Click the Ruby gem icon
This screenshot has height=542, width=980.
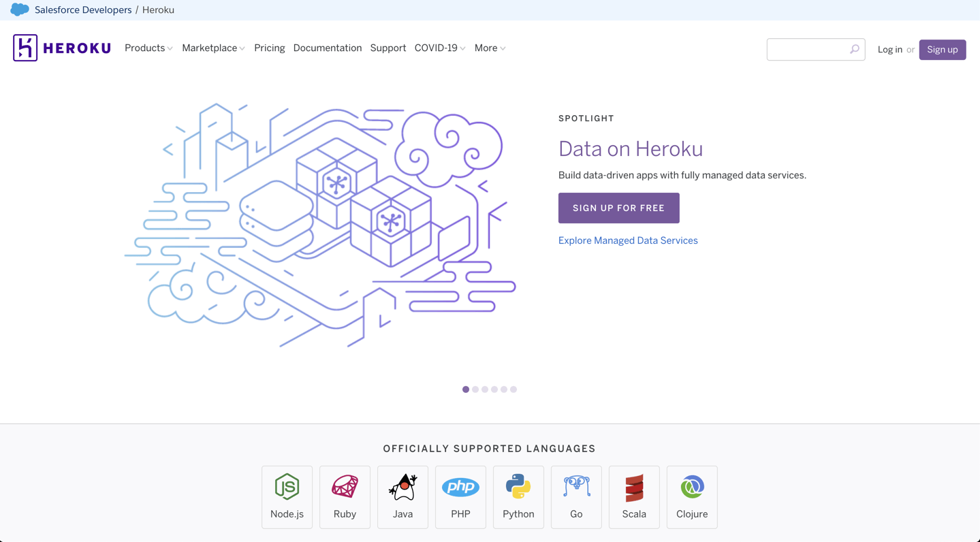(x=345, y=487)
